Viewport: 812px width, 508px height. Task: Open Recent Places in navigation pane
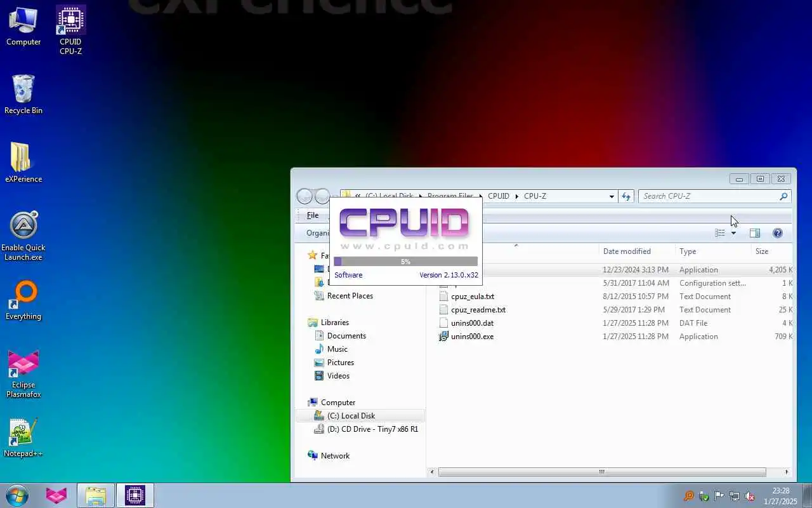[350, 296]
